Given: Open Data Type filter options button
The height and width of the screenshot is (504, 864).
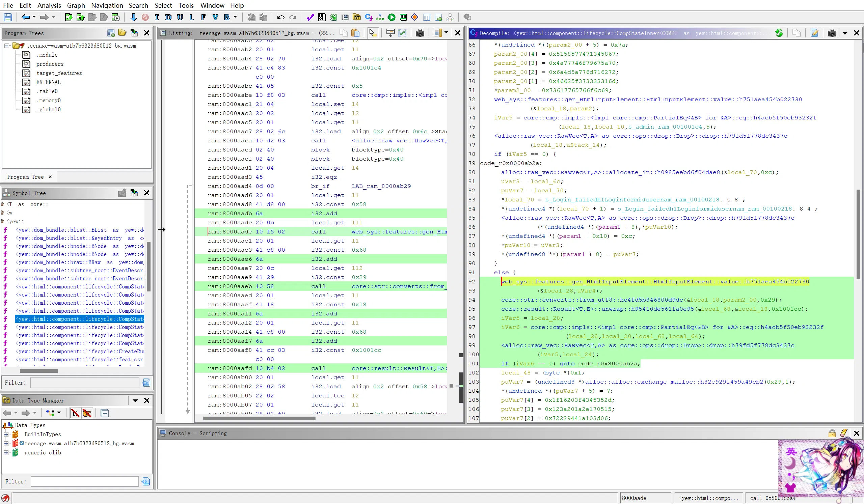Looking at the screenshot, I should (146, 481).
